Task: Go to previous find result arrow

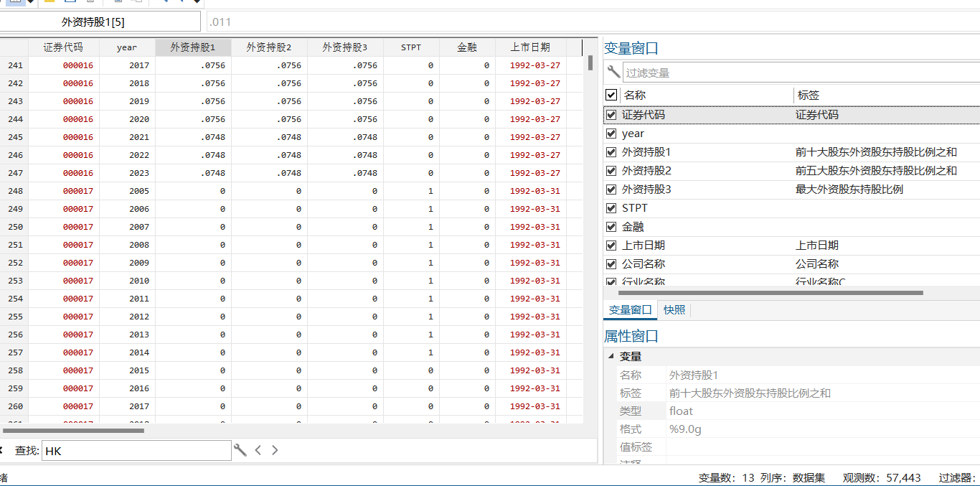Action: click(x=258, y=450)
